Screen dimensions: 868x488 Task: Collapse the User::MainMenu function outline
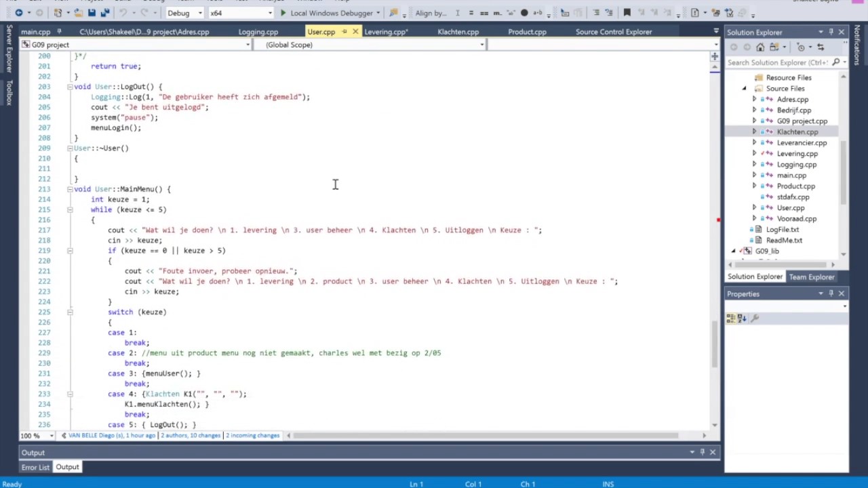[x=70, y=189]
